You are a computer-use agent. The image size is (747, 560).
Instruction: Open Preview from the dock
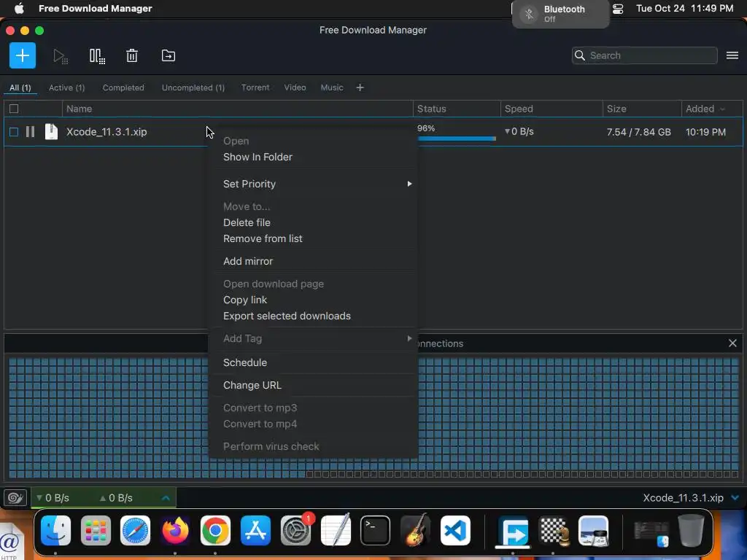593,531
